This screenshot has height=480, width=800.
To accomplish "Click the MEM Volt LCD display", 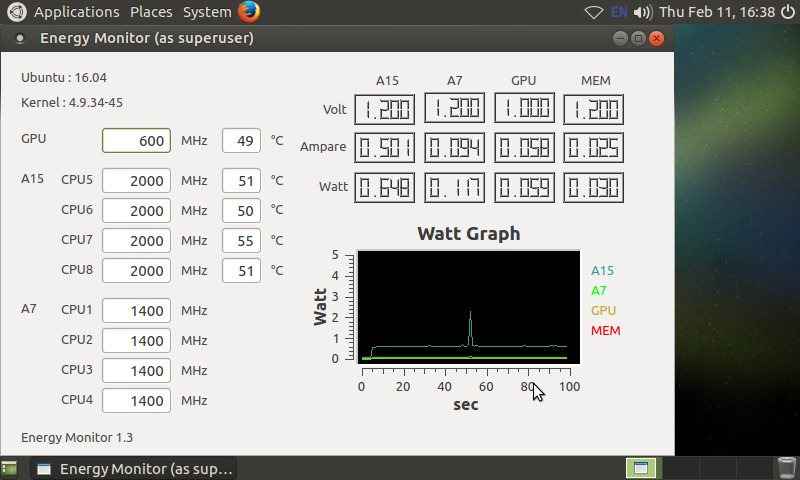I will 594,110.
